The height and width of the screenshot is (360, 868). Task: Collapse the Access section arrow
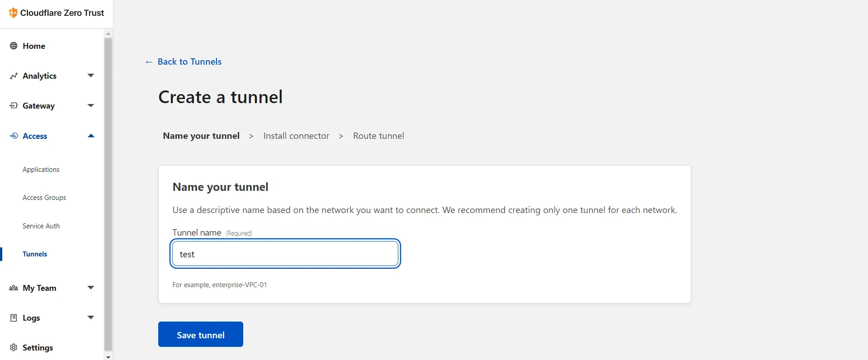coord(90,136)
